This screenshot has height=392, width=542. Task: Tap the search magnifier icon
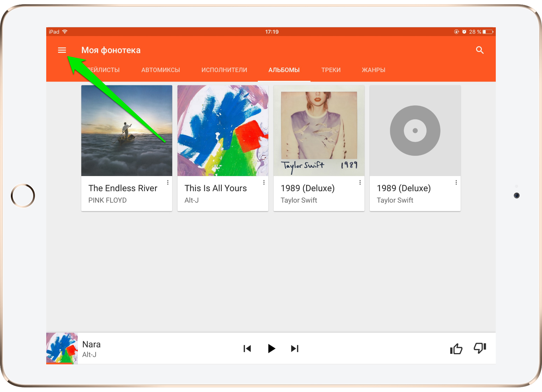click(x=480, y=50)
